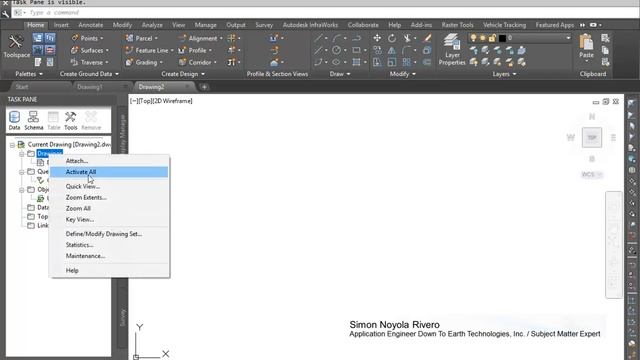Choose Statistics... in context menu
Viewport: 640px width, 360px height.
click(x=109, y=245)
